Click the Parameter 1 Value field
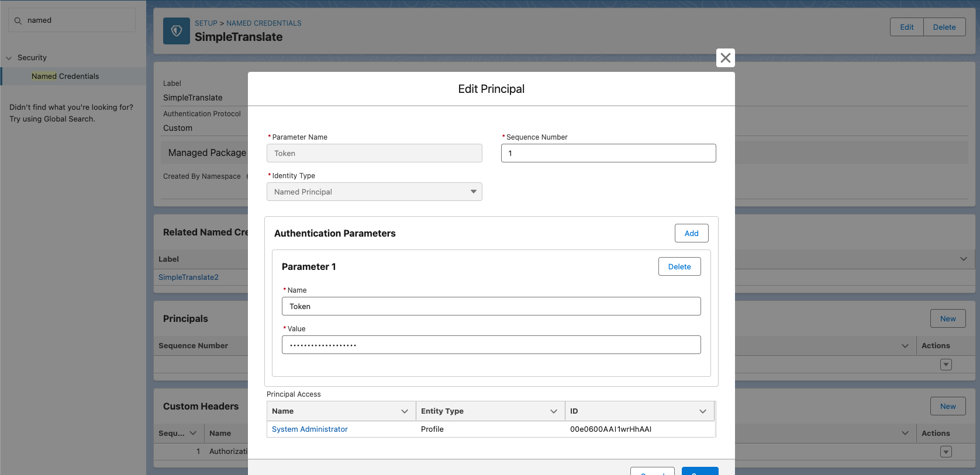The image size is (980, 475). click(x=491, y=345)
